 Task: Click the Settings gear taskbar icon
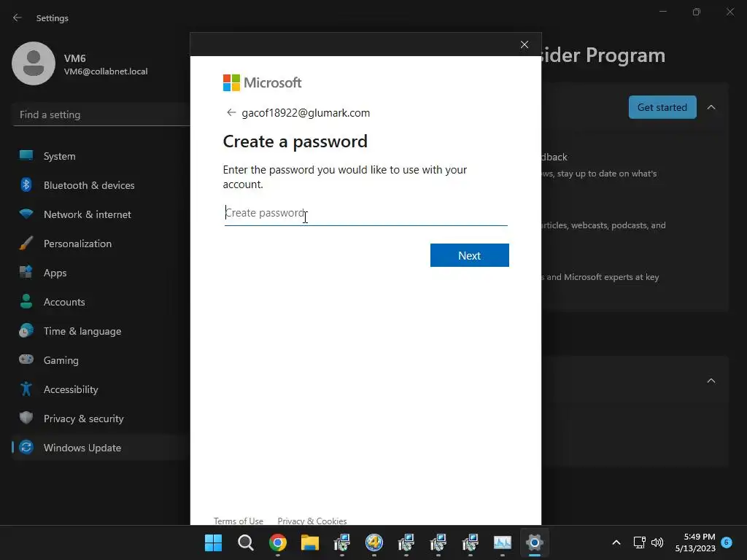pos(535,542)
